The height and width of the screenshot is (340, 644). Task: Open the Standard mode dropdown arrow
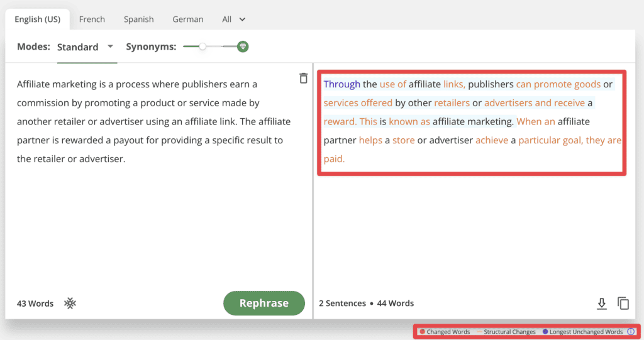(x=110, y=47)
